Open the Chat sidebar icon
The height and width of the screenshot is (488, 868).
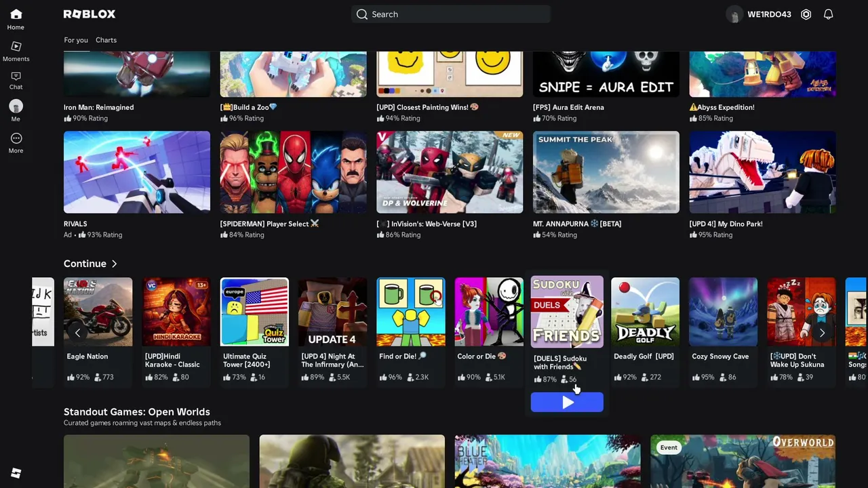point(16,76)
